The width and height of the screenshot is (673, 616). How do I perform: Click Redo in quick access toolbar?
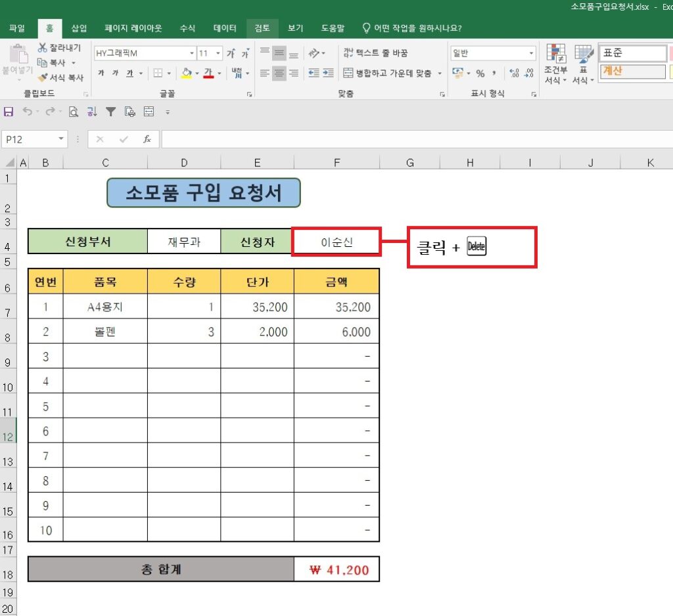[50, 112]
